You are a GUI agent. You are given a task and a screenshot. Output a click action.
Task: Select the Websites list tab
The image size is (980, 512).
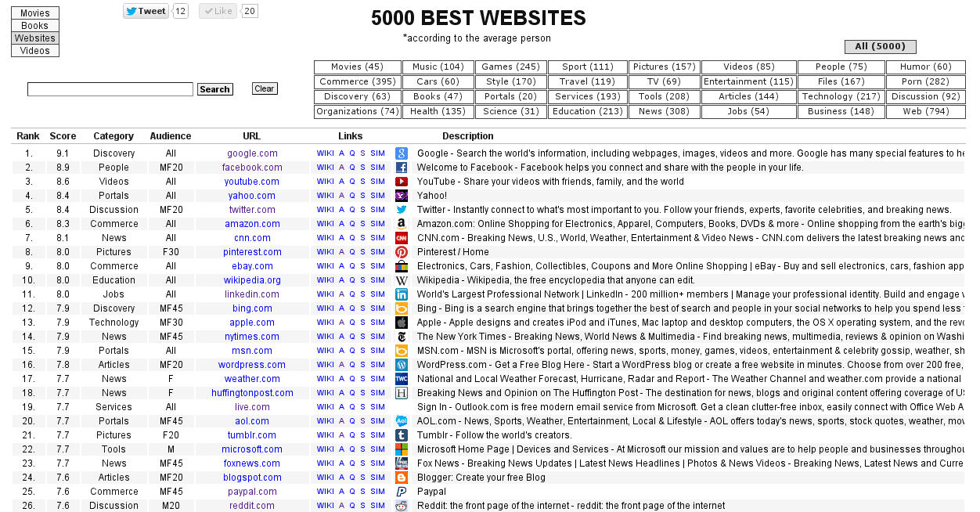tap(35, 38)
